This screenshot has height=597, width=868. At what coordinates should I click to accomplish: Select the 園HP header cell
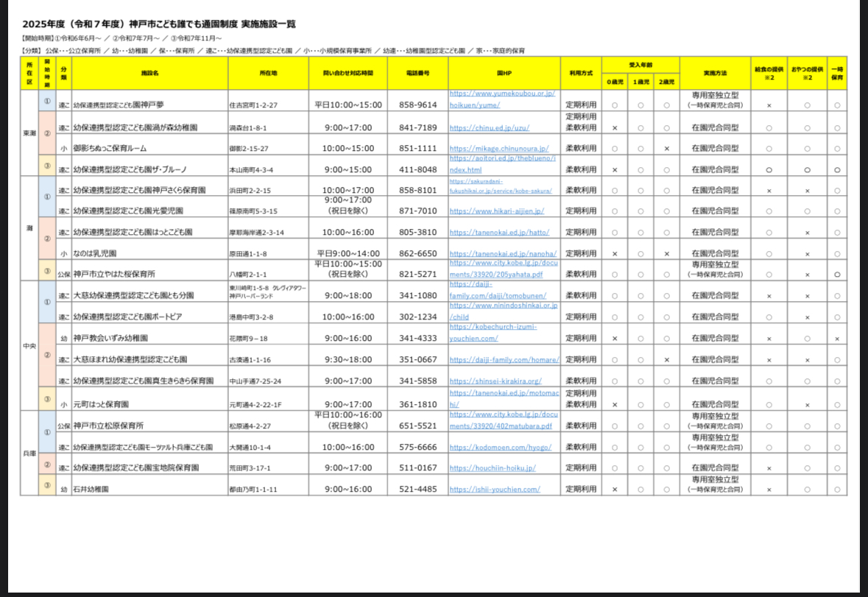504,74
